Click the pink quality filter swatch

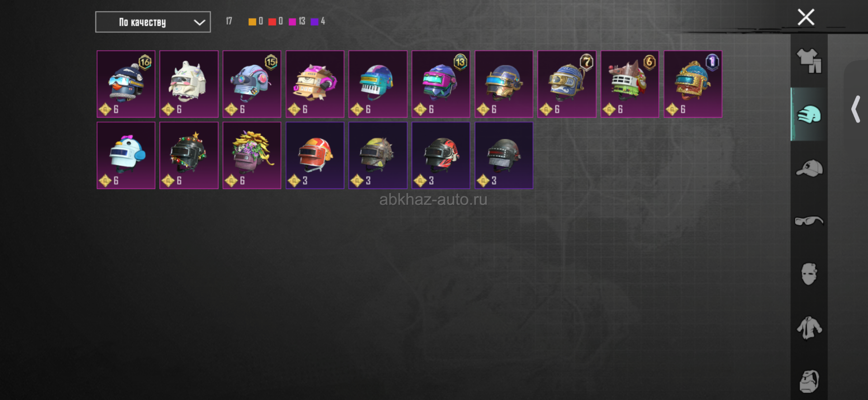(x=292, y=22)
